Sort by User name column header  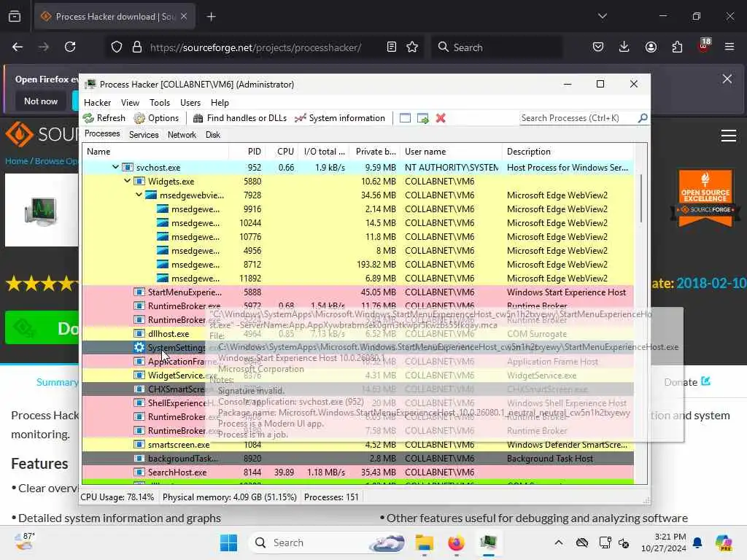pos(451,152)
